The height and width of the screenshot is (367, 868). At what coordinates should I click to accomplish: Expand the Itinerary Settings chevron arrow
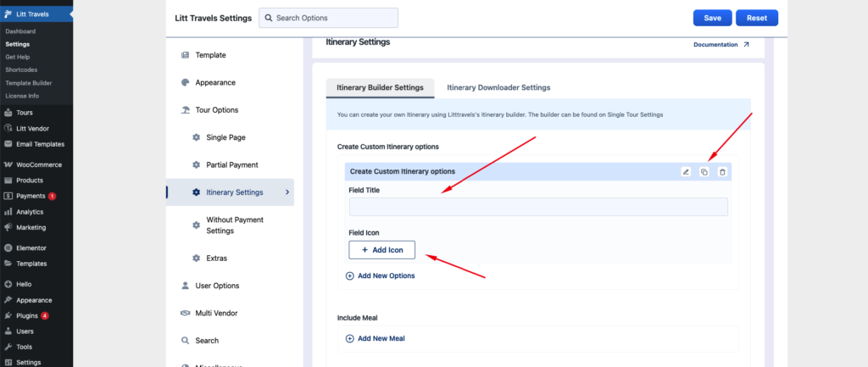click(287, 192)
